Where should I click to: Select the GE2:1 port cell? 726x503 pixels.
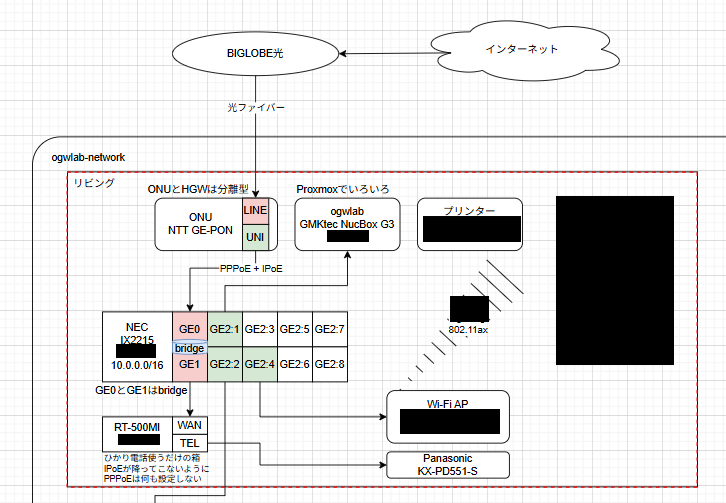[x=226, y=329]
